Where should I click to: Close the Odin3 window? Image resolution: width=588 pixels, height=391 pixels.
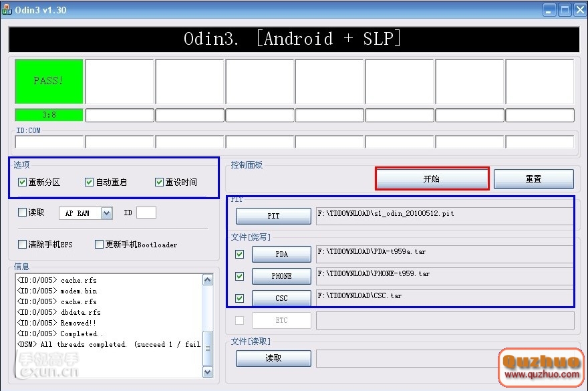pos(580,10)
